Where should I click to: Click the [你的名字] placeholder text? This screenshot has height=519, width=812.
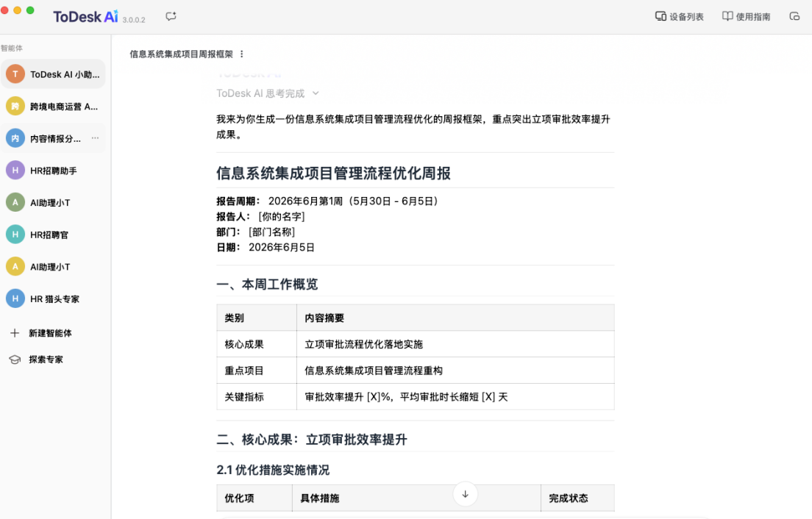point(281,217)
